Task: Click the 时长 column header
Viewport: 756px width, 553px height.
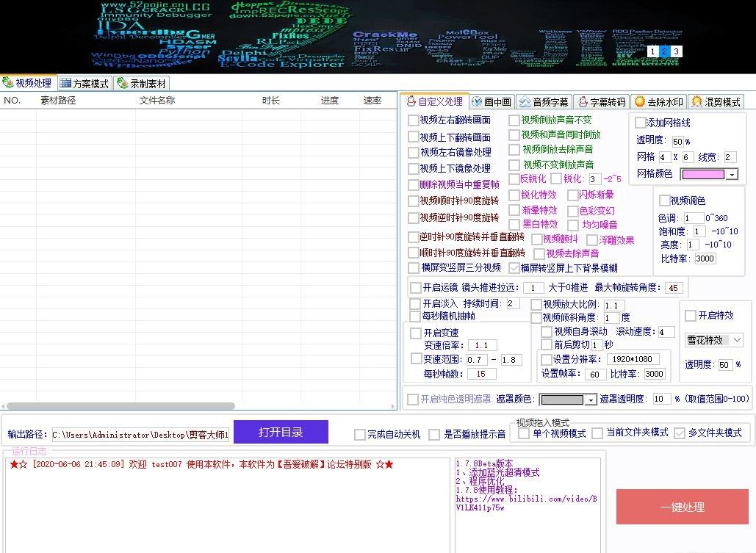Action: (x=271, y=101)
